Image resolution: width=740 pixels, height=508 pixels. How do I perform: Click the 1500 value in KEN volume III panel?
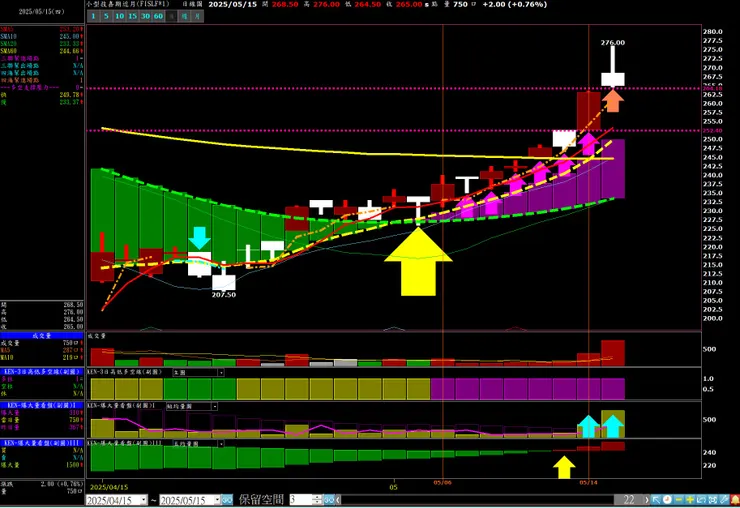coord(72,465)
